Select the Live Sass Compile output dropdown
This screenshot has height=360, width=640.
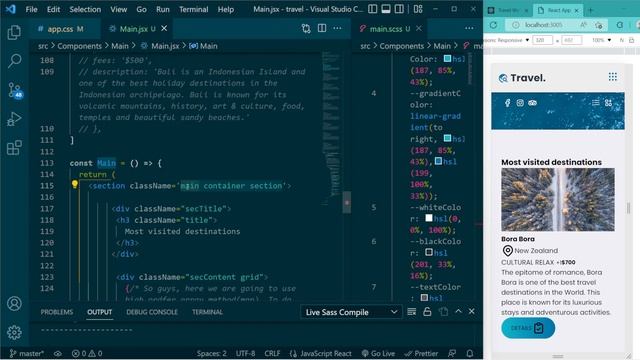pos(351,312)
